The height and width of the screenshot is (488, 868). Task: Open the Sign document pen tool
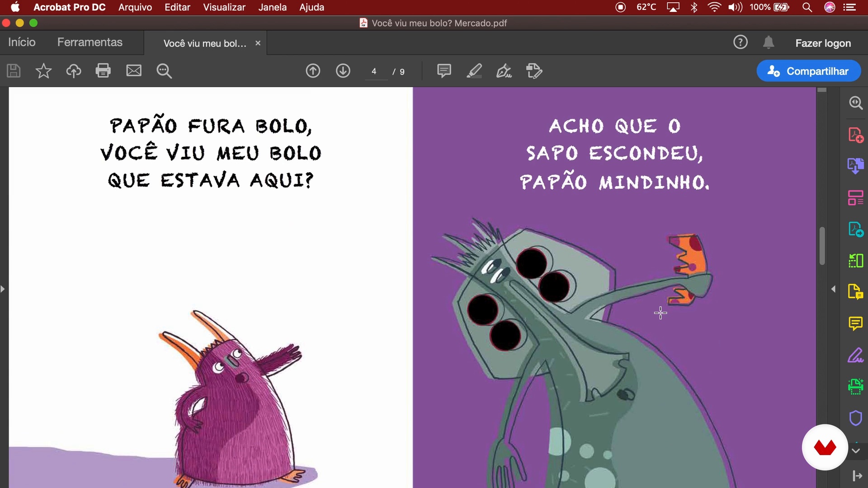click(x=504, y=71)
